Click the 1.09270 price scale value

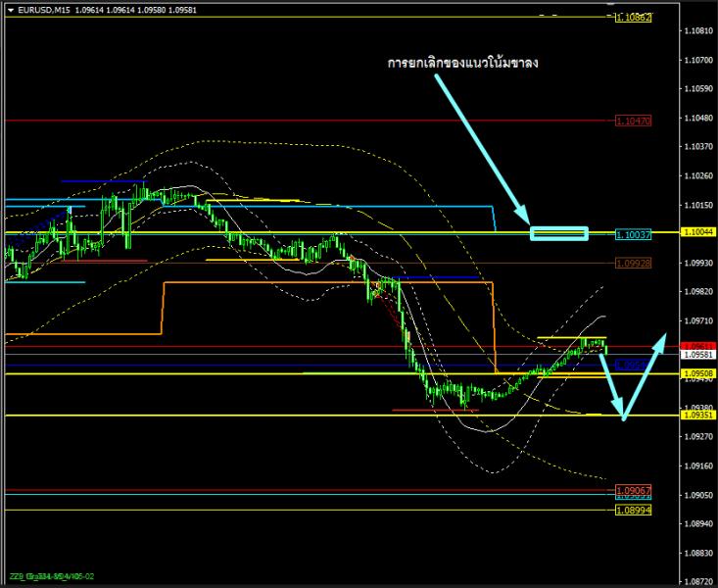point(698,436)
